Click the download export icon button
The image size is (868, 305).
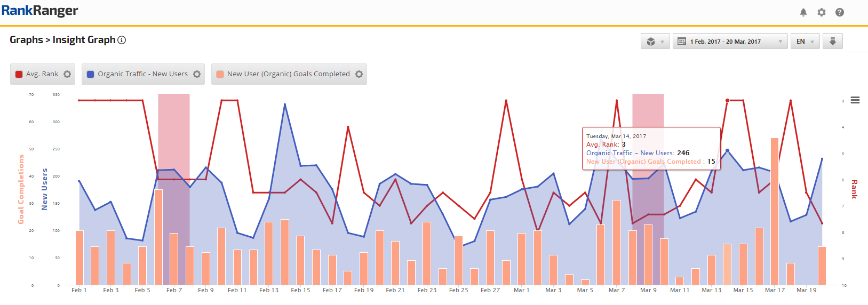(832, 41)
